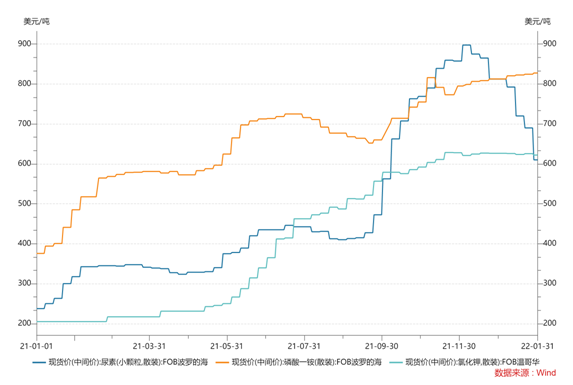The width and height of the screenshot is (573, 385).
Task: Click the blue urea line's peak near 900
Action: tap(466, 45)
